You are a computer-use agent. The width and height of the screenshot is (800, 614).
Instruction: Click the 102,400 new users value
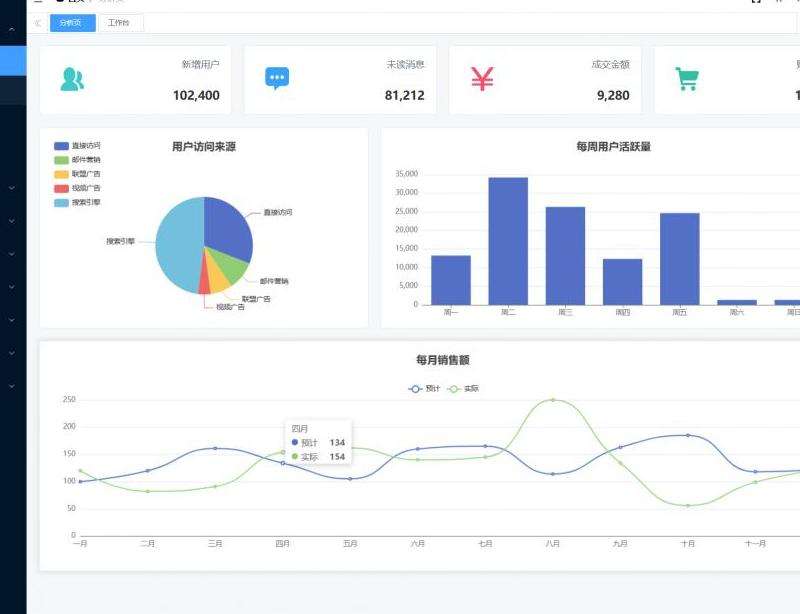[196, 95]
